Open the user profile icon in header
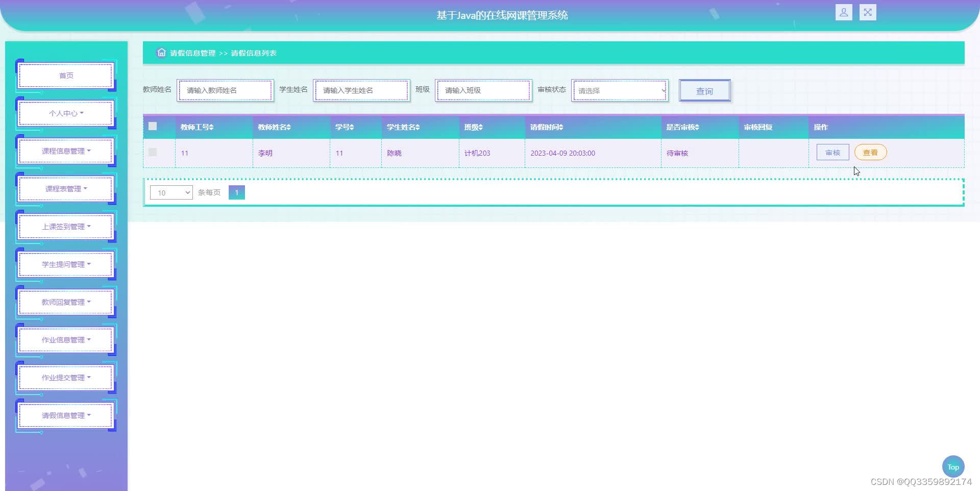This screenshot has width=980, height=491. [x=844, y=12]
